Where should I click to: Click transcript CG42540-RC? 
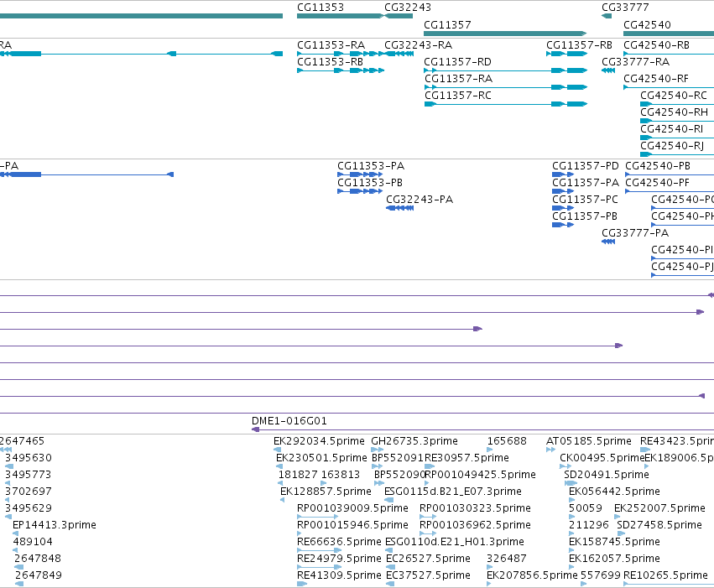point(677,104)
